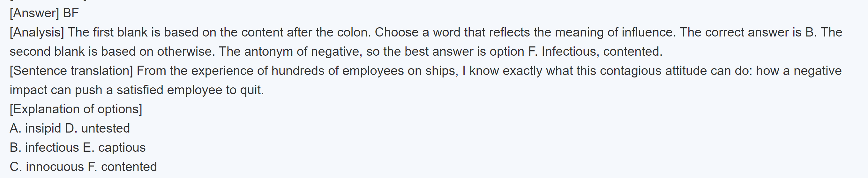Click the answer letters BF
Screen dimensions: 868x178
pos(71,13)
